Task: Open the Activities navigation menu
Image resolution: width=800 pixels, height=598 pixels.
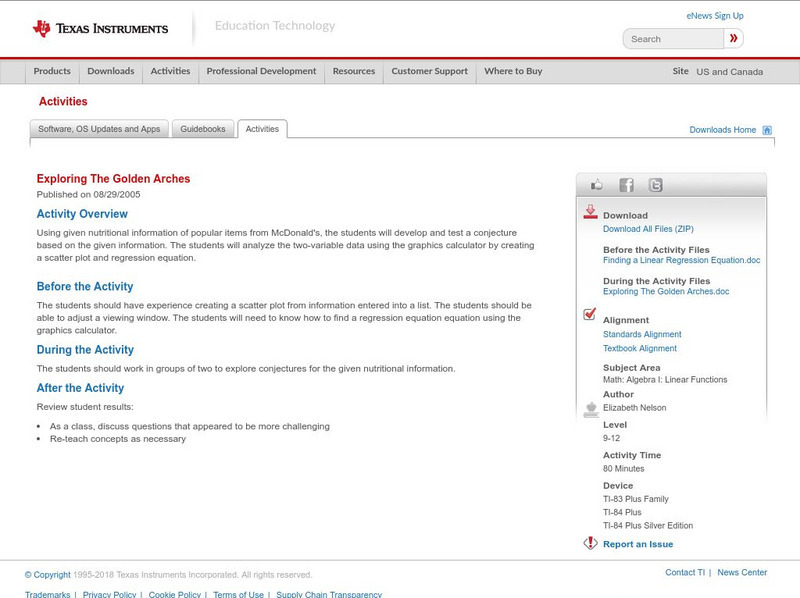Action: coord(170,71)
